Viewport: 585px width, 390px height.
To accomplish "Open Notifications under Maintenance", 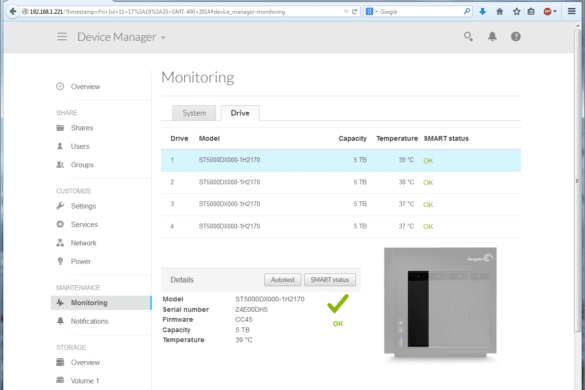I will click(x=89, y=321).
